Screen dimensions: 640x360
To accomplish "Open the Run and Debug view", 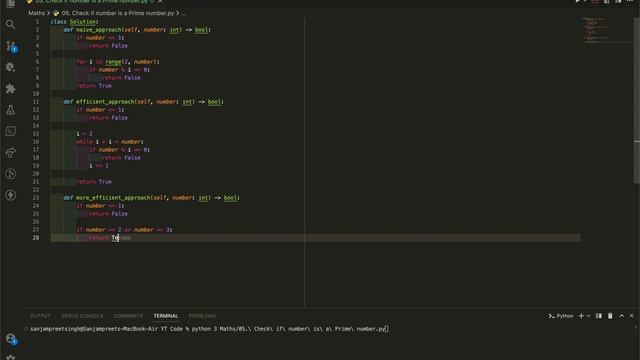I will click(x=11, y=67).
